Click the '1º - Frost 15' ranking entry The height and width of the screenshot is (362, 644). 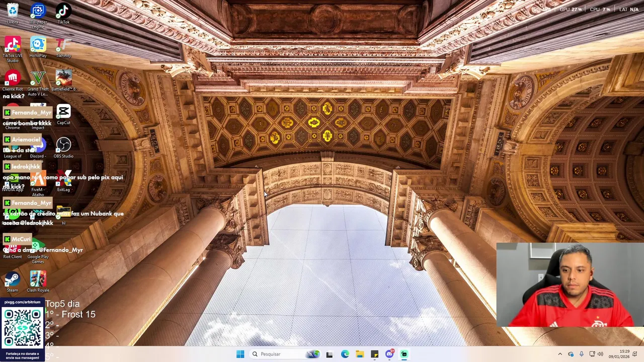70,314
